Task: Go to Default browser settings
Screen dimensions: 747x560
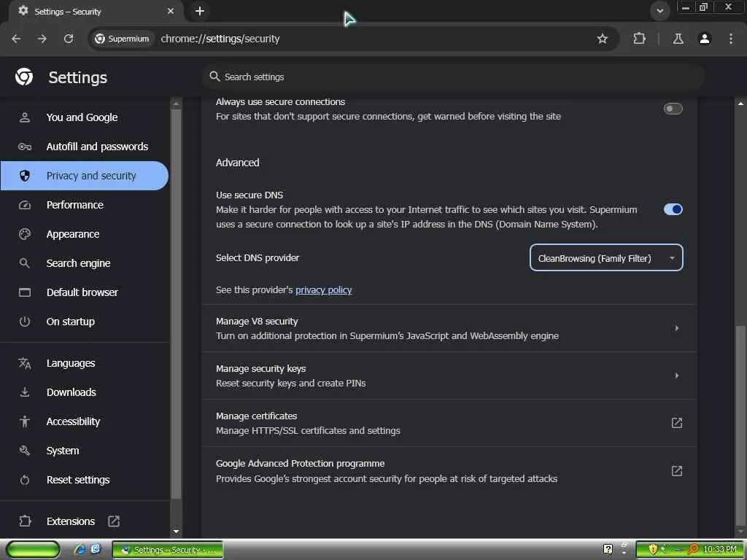Action: [85, 292]
